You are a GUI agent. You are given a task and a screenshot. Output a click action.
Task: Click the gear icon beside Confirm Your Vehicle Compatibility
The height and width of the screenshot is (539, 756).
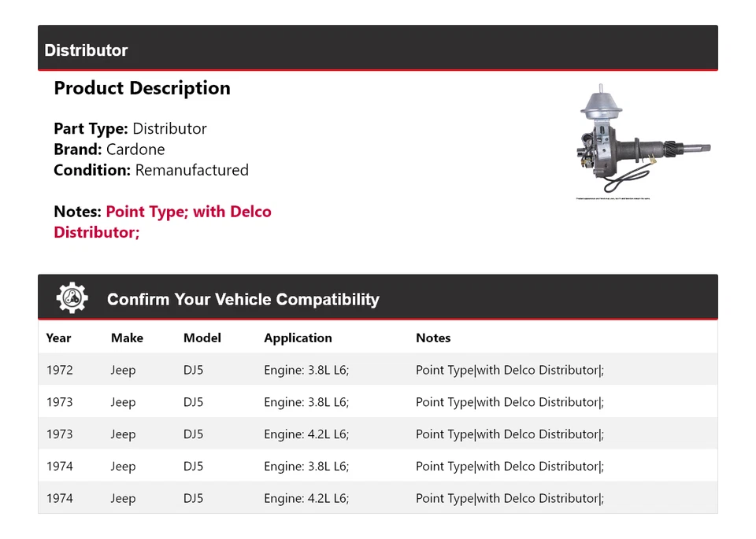72,298
